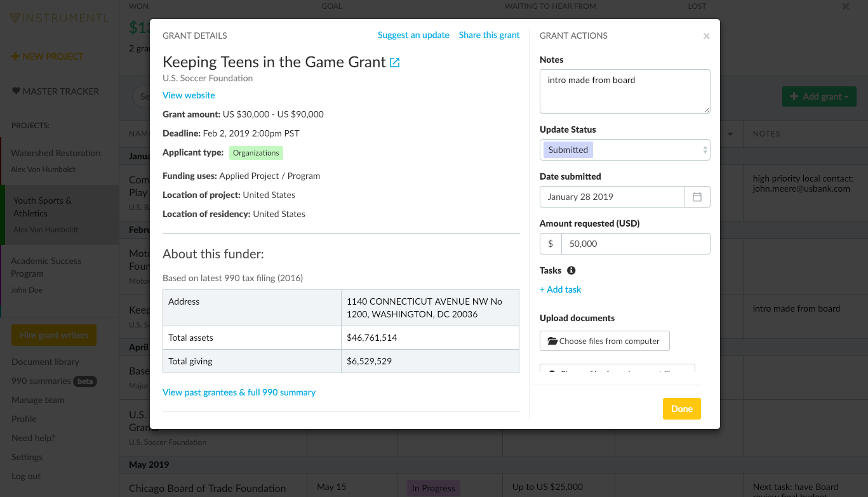This screenshot has width=868, height=497.
Task: Open the Master Tracker menu item
Action: point(55,91)
